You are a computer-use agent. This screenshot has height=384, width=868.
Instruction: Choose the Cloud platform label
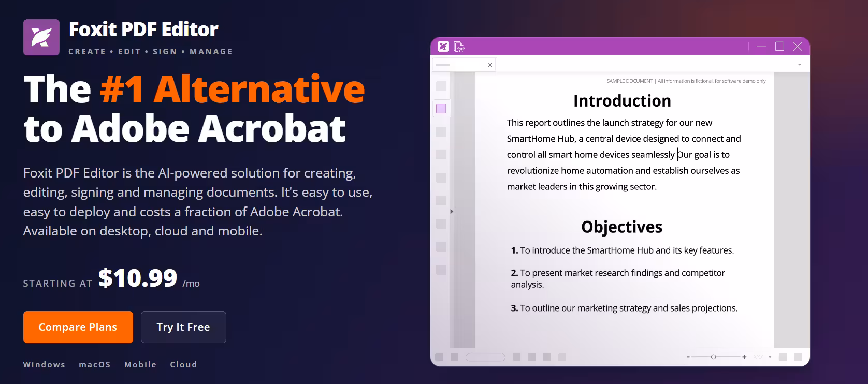[184, 364]
